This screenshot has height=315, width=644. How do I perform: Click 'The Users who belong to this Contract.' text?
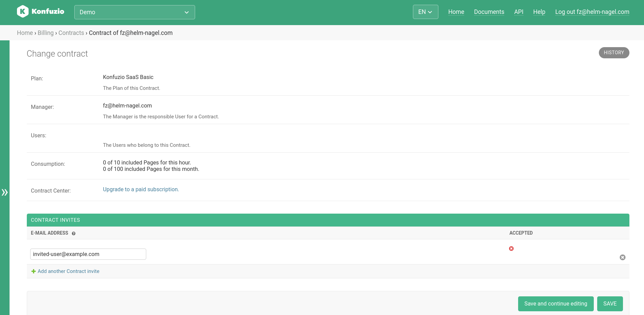pos(147,145)
